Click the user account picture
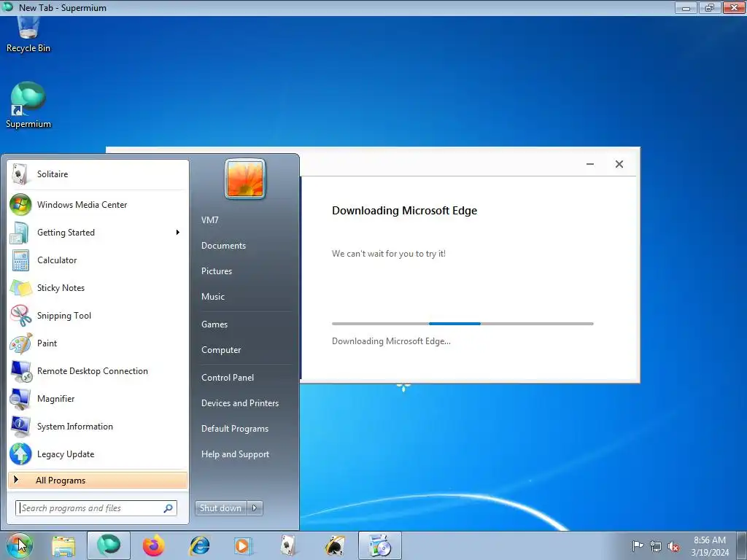Screen dimensions: 747x560 pyautogui.click(x=245, y=179)
